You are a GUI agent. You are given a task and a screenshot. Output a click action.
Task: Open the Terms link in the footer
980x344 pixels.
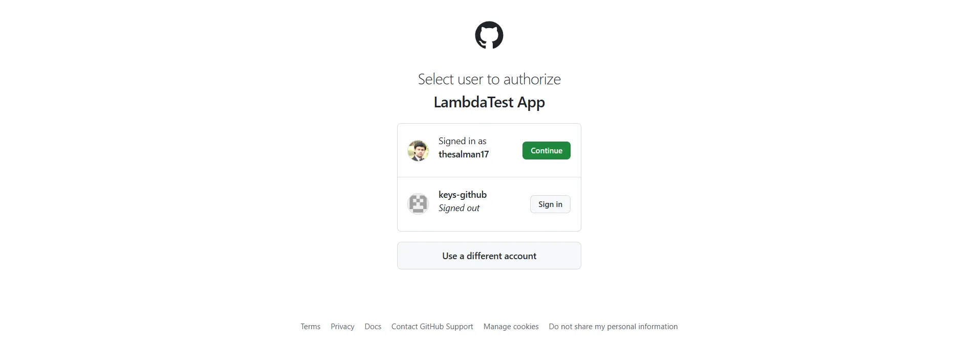[310, 326]
